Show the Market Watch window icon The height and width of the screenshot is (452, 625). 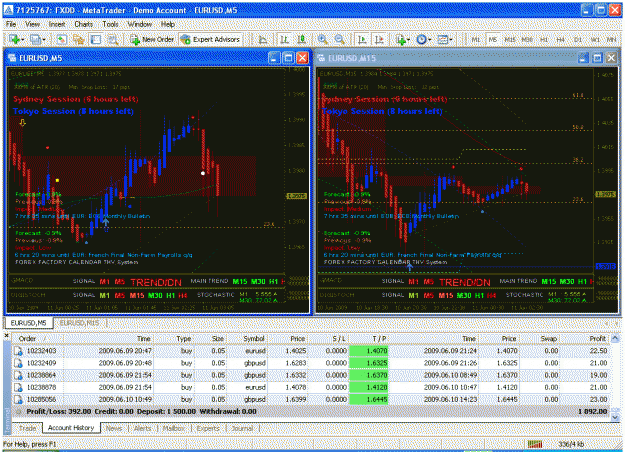pyautogui.click(x=61, y=39)
